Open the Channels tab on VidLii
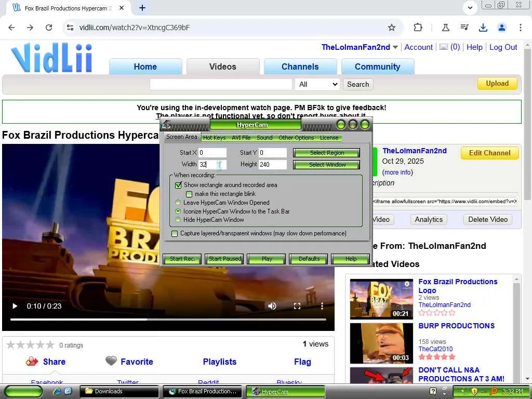Viewport: 532px width, 399px height. coord(300,66)
